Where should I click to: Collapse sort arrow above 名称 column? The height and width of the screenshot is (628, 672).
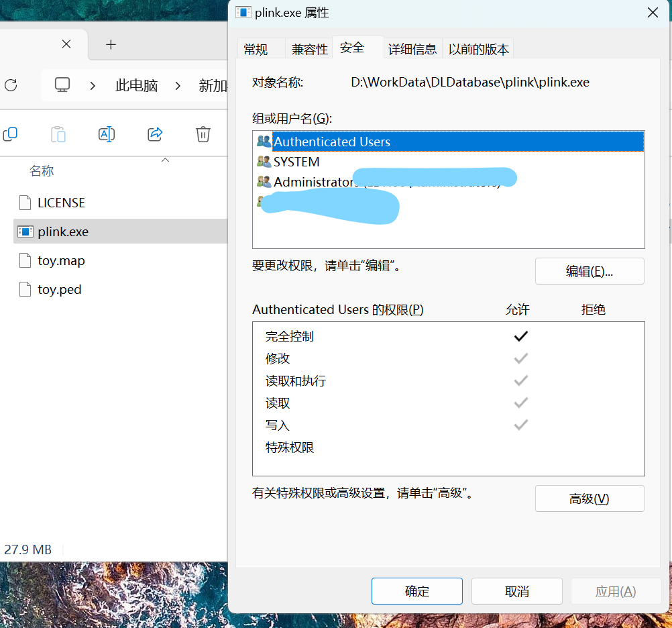pyautogui.click(x=165, y=160)
